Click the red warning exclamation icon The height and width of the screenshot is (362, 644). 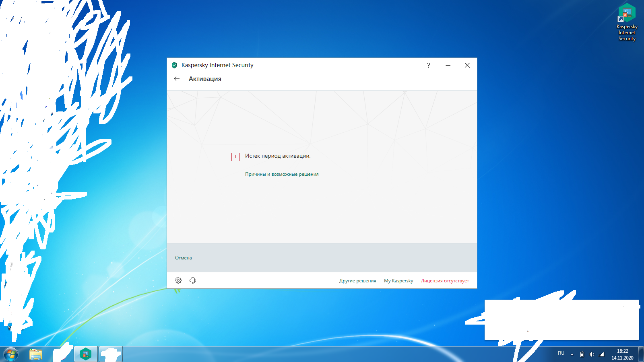(235, 157)
